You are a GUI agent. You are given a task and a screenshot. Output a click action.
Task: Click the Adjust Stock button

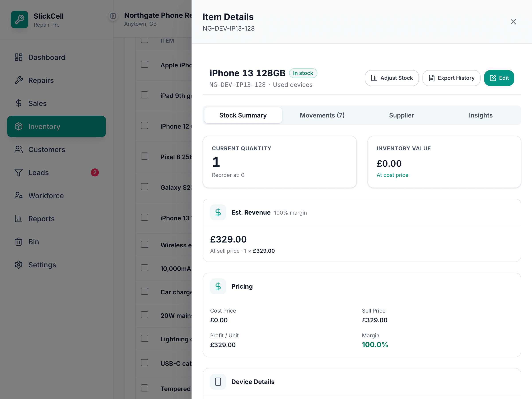[x=392, y=78]
